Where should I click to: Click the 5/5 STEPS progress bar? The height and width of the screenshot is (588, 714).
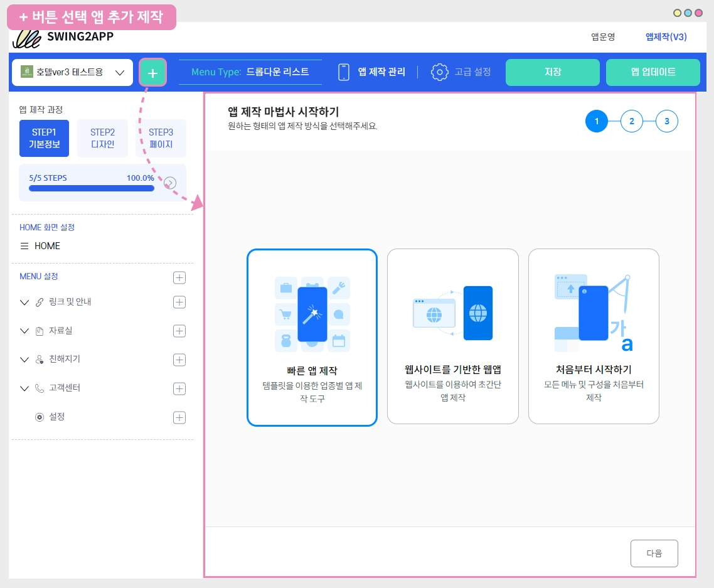pyautogui.click(x=92, y=188)
